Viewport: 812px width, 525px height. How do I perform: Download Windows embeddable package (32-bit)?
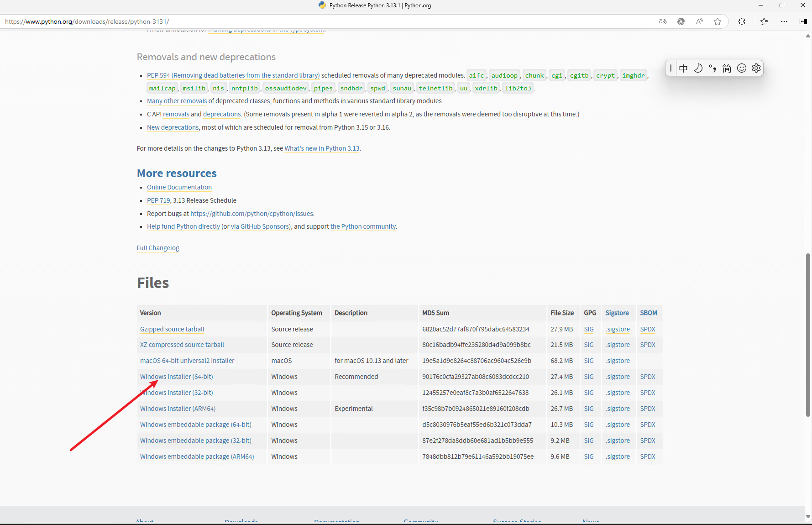[196, 441]
